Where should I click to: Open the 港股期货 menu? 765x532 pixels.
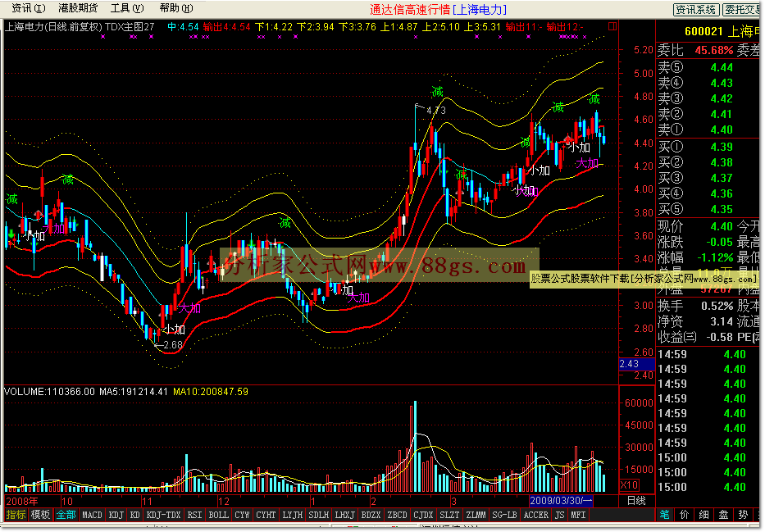pyautogui.click(x=78, y=8)
